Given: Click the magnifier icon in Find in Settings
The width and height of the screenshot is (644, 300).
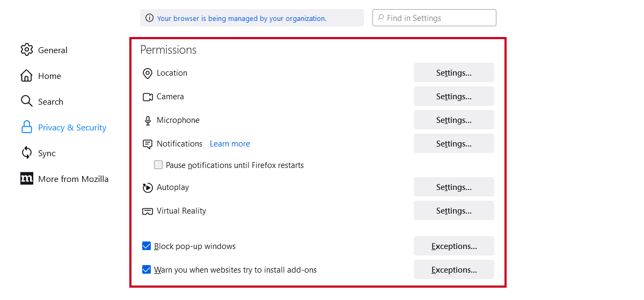Looking at the screenshot, I should pyautogui.click(x=381, y=18).
